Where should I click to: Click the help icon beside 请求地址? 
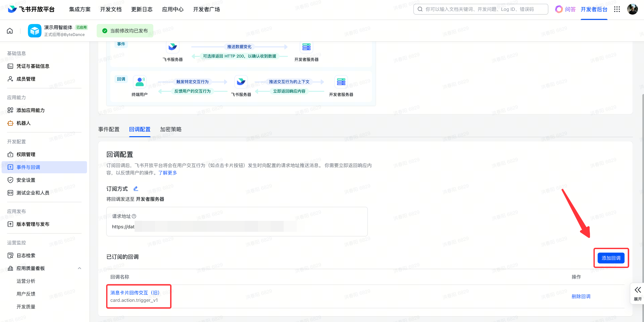click(134, 216)
